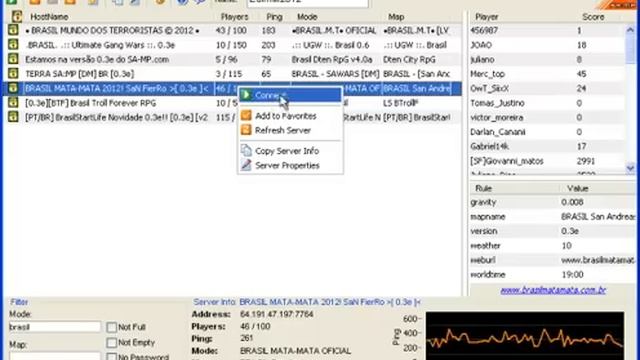Sort servers by HostName column header

49,17
